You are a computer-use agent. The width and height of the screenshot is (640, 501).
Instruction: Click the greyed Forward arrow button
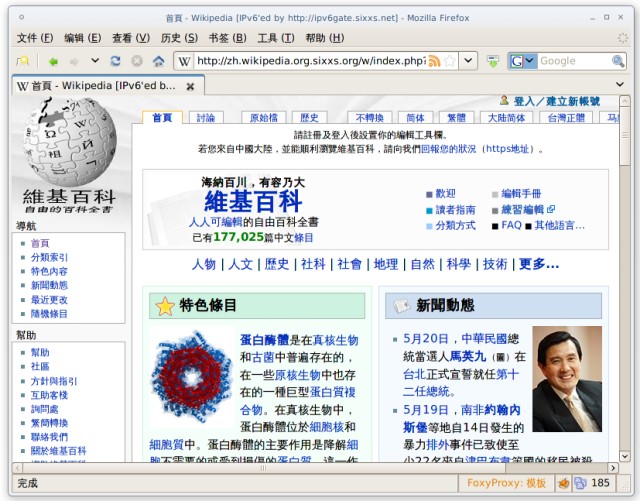(74, 61)
